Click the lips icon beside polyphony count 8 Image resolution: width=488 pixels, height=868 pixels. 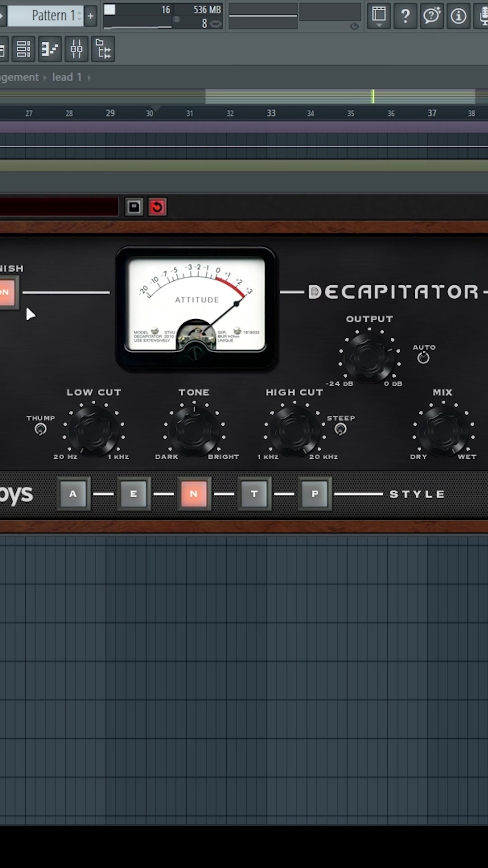(x=216, y=24)
